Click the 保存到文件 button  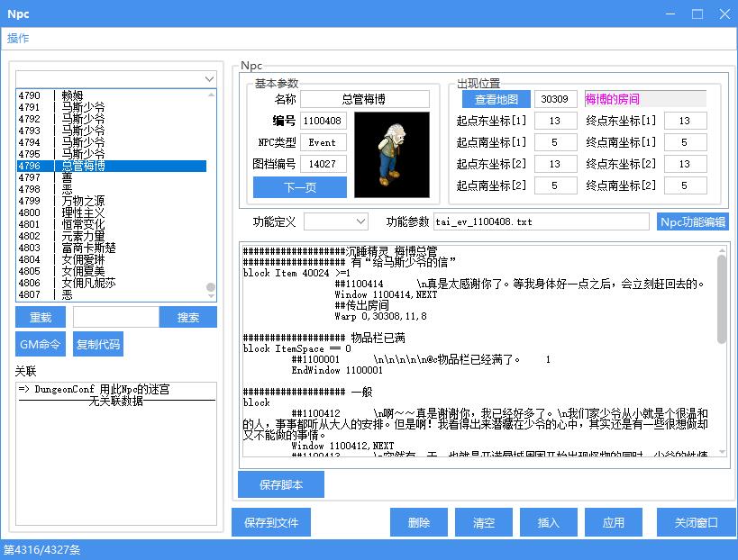[270, 522]
